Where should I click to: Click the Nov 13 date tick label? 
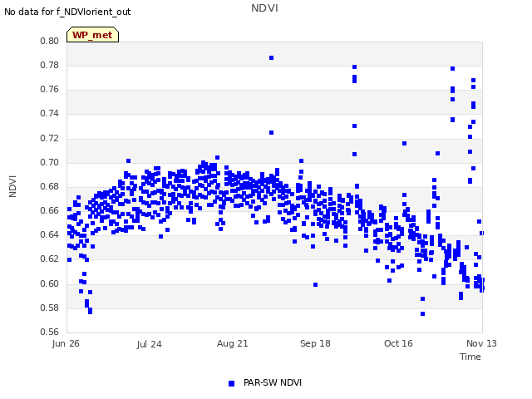point(481,343)
